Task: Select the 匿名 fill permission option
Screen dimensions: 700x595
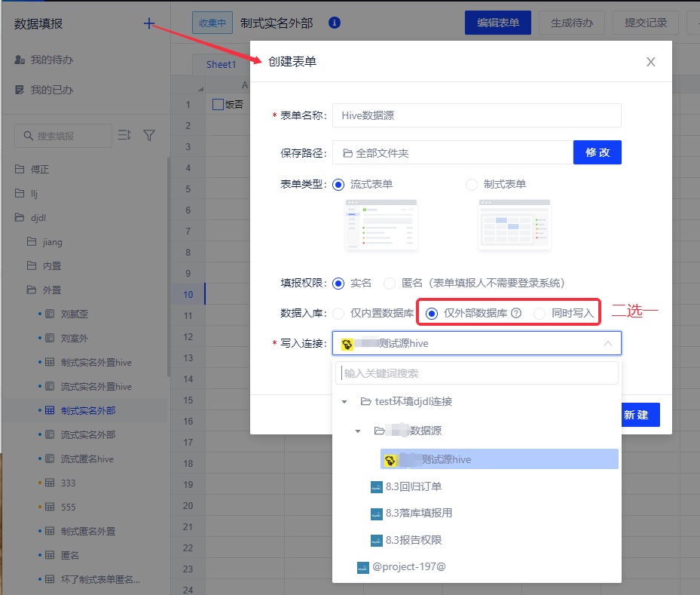Action: click(x=390, y=284)
